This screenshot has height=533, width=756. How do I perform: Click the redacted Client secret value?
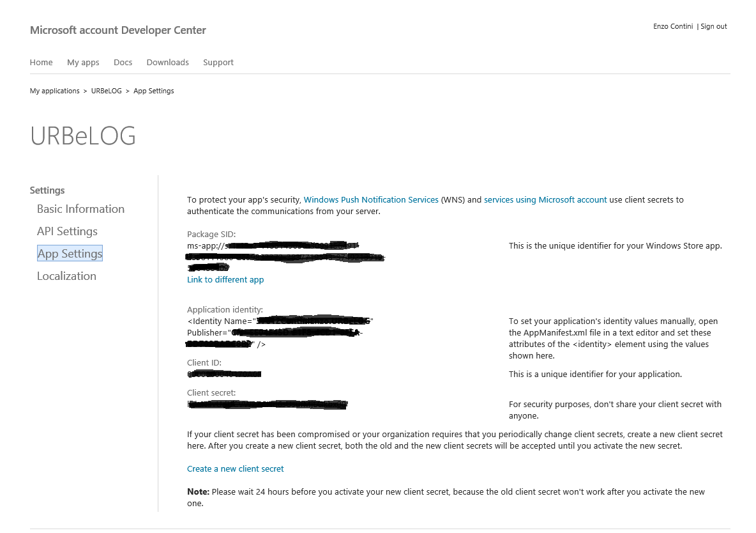pyautogui.click(x=268, y=404)
